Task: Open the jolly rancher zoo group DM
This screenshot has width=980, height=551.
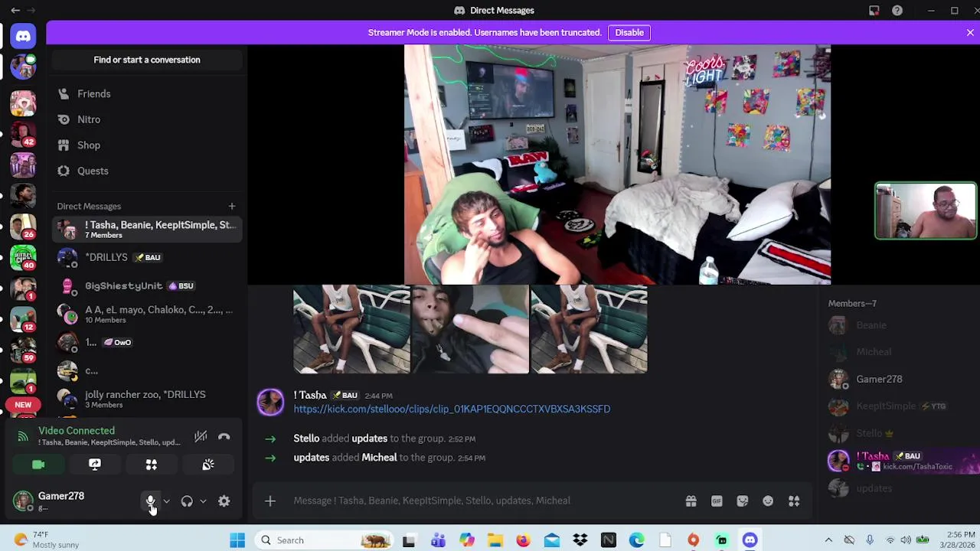Action: coord(147,399)
